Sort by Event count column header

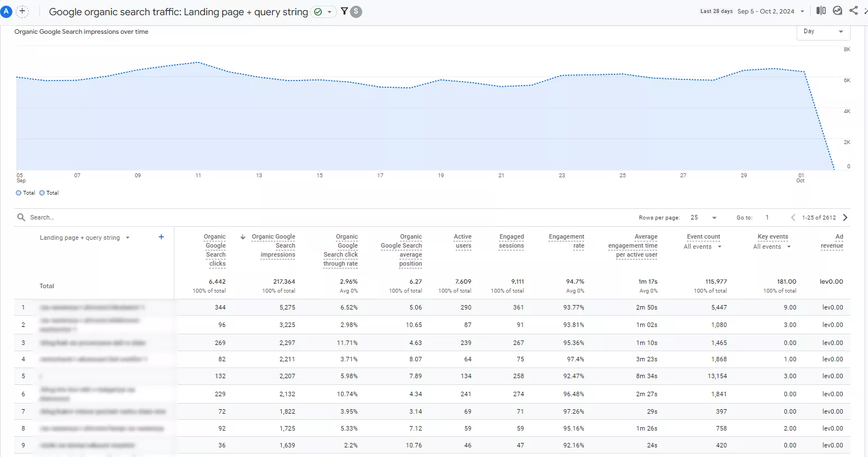coord(703,237)
